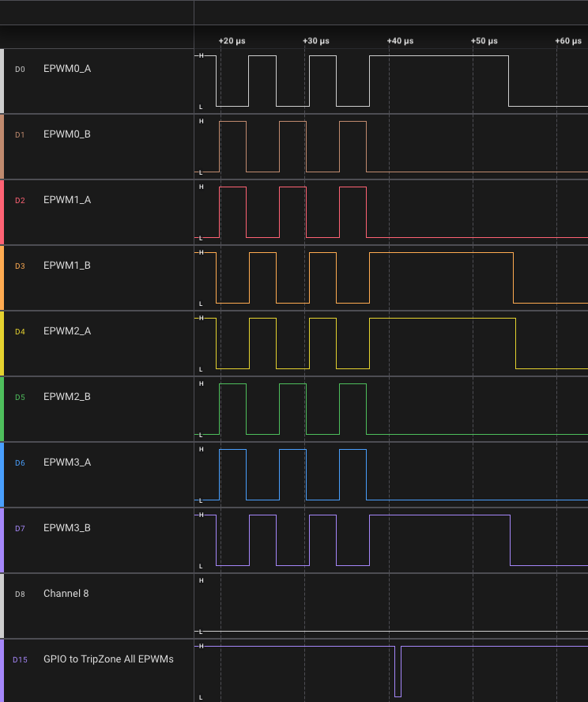Select the EPWM1_B channel row label
Image resolution: width=588 pixels, height=702 pixels.
pyautogui.click(x=67, y=266)
